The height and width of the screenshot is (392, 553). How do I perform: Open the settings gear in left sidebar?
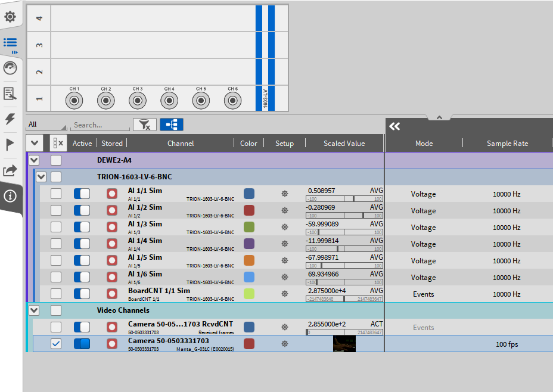pos(10,17)
